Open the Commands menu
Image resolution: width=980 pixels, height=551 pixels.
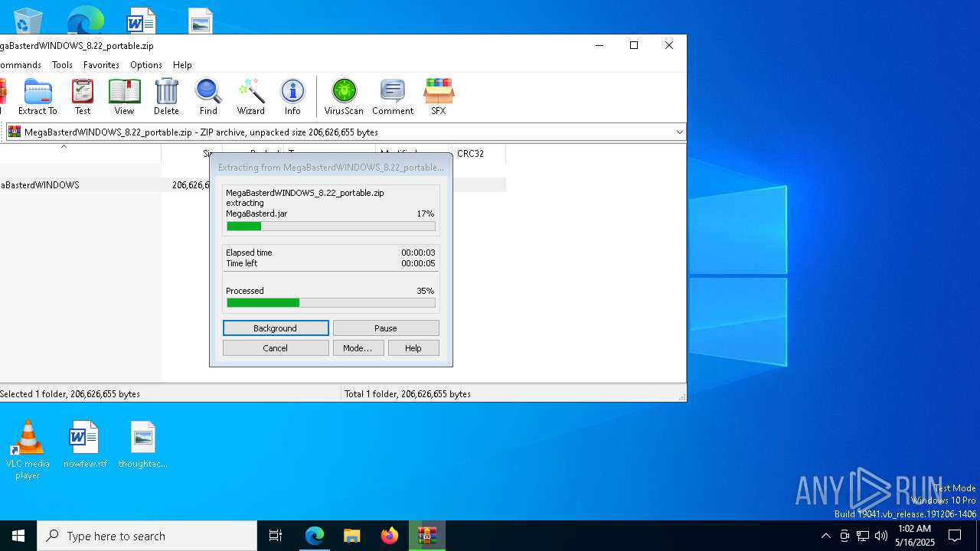(x=21, y=65)
